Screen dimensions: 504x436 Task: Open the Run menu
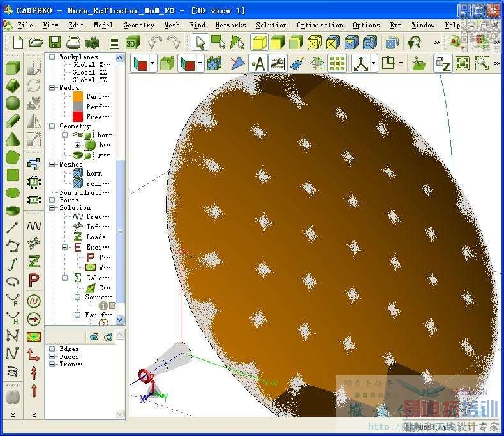396,25
